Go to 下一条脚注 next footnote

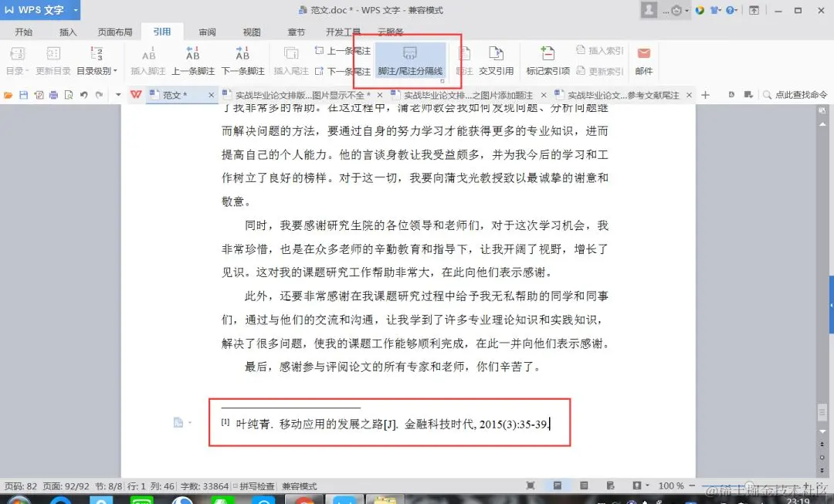coord(242,60)
